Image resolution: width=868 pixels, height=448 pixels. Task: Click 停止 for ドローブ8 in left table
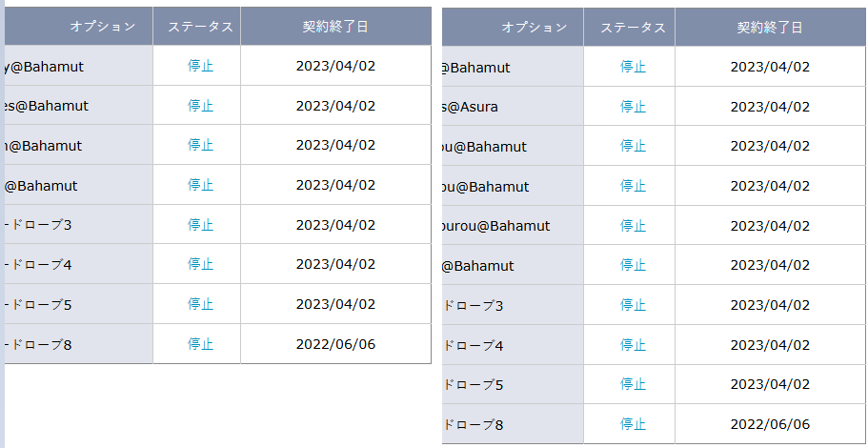click(200, 344)
